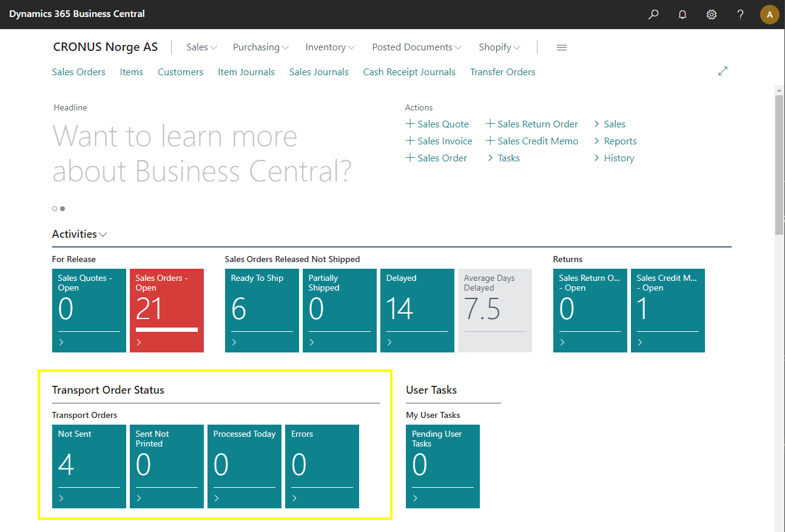This screenshot has height=532, width=785.
Task: Click the expand page arrows icon
Action: point(723,72)
